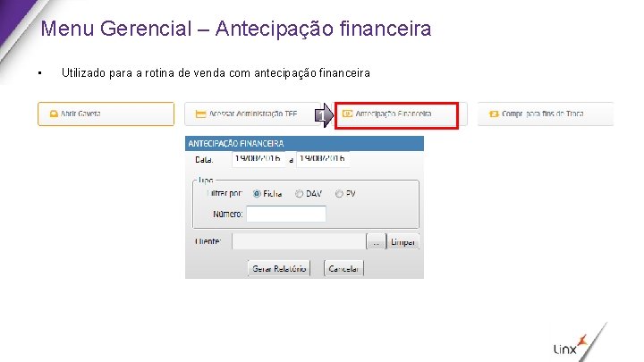Image resolution: width=644 pixels, height=362 pixels.
Task: Select the Ficha radio option
Action: 257,194
